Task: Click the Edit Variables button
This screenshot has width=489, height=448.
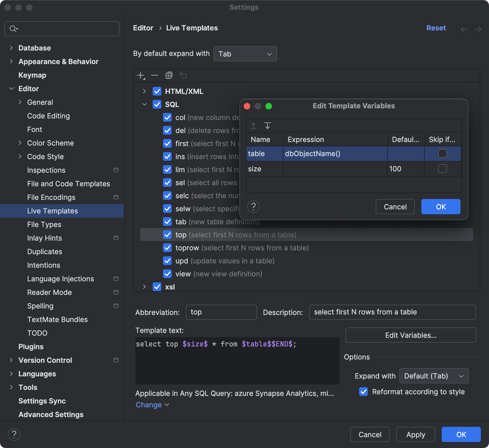Action: tap(410, 335)
